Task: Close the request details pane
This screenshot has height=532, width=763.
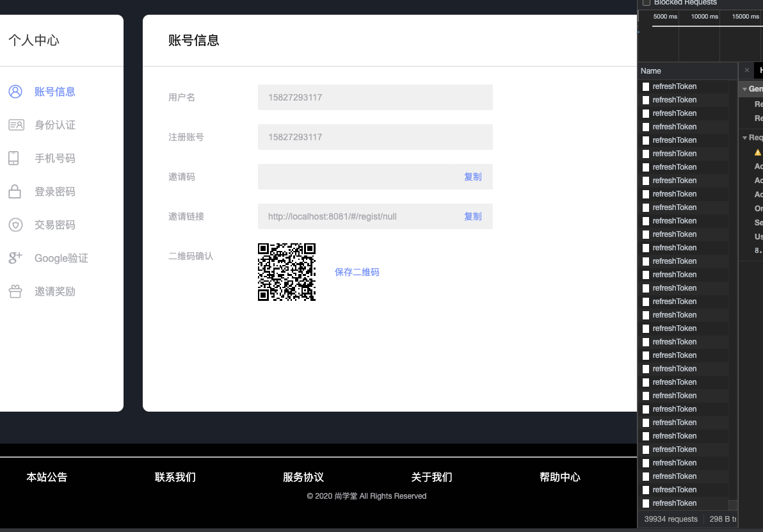Action: [747, 70]
